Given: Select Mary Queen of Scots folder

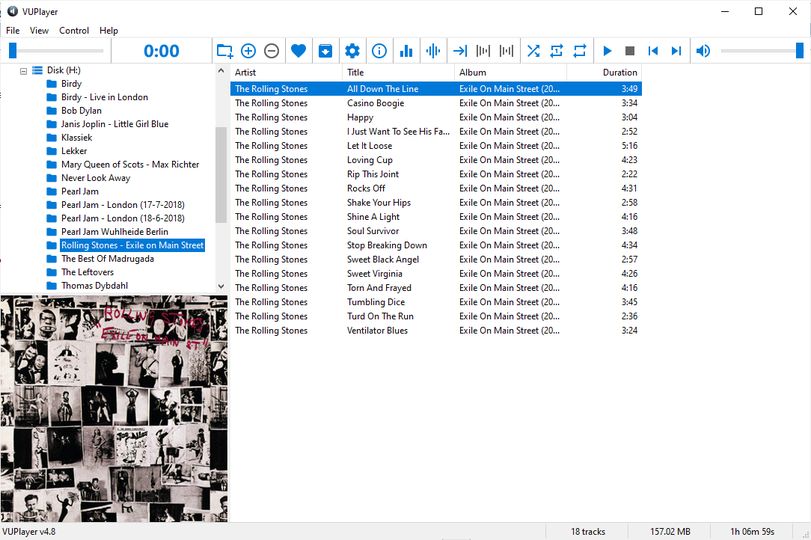Looking at the screenshot, I should point(130,164).
